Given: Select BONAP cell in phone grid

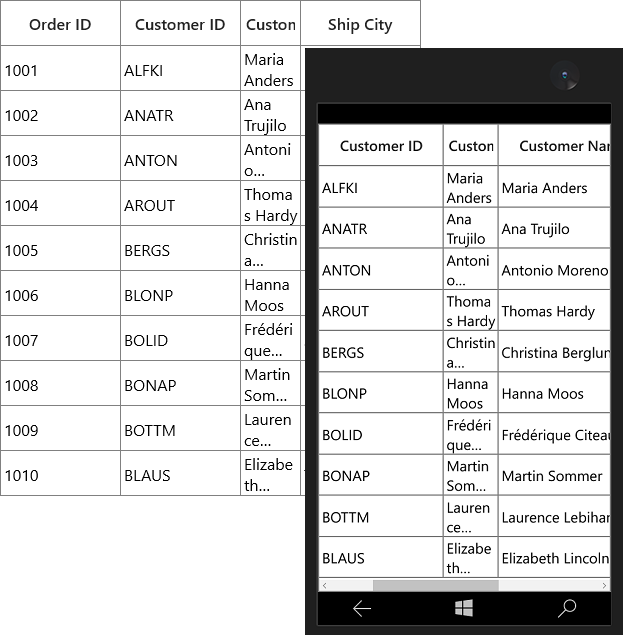Looking at the screenshot, I should 381,475.
